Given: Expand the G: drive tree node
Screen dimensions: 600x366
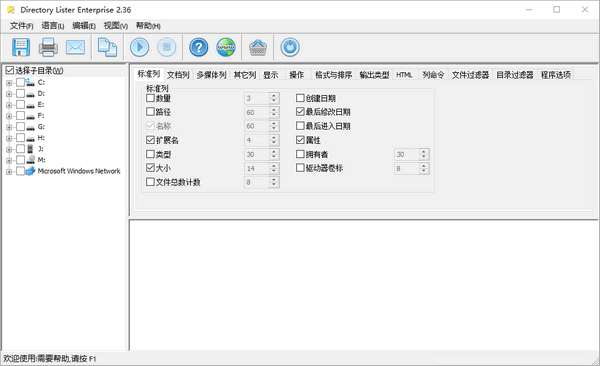Looking at the screenshot, I should coord(9,127).
